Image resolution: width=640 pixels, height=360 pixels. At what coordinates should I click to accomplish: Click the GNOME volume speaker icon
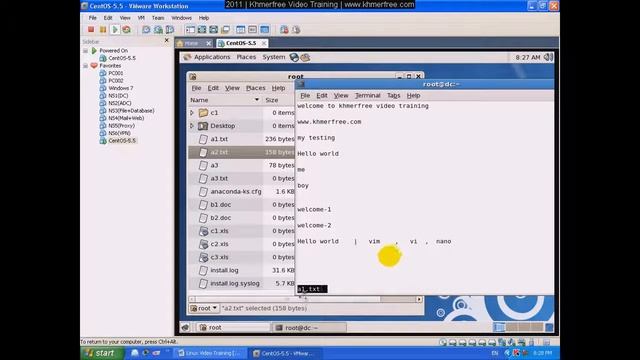(x=548, y=57)
